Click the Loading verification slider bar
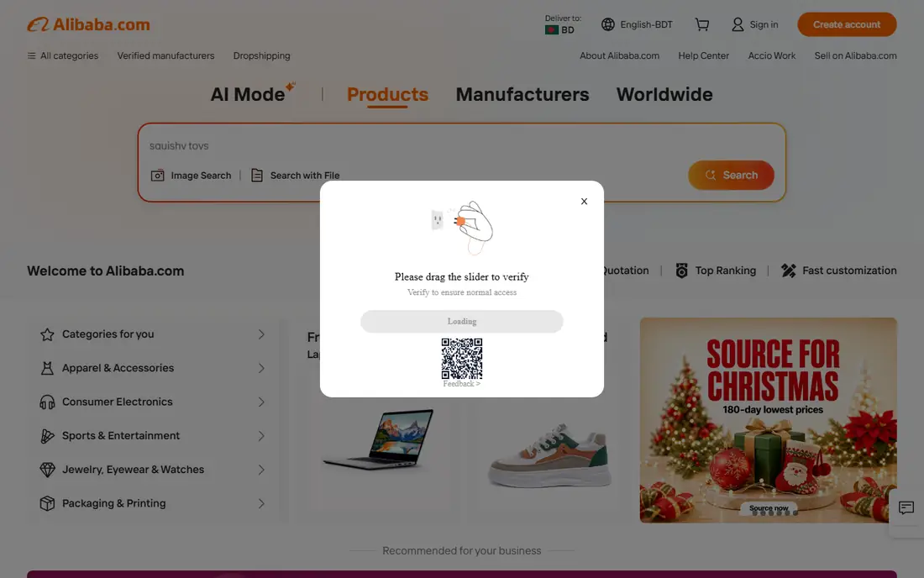924x578 pixels. pyautogui.click(x=462, y=321)
